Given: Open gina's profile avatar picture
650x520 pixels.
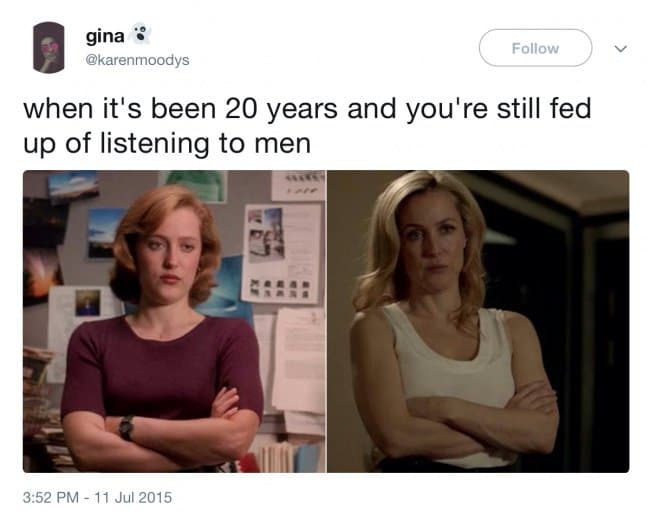Looking at the screenshot, I should click(49, 48).
